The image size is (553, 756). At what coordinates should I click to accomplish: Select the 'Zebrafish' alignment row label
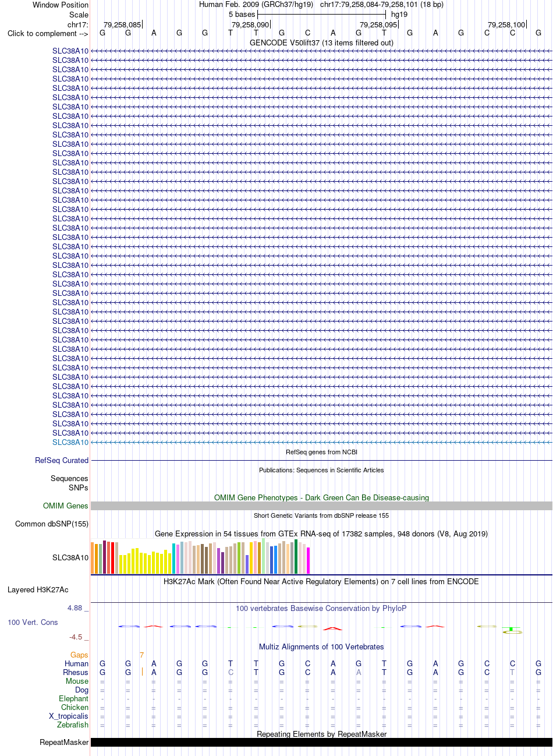tap(73, 725)
